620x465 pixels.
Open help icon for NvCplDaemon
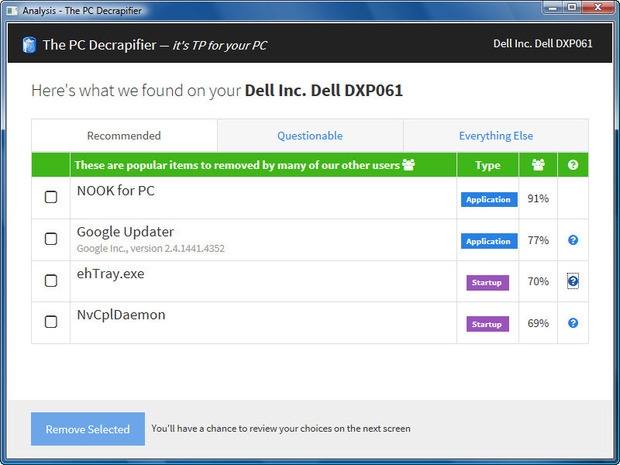coord(573,323)
